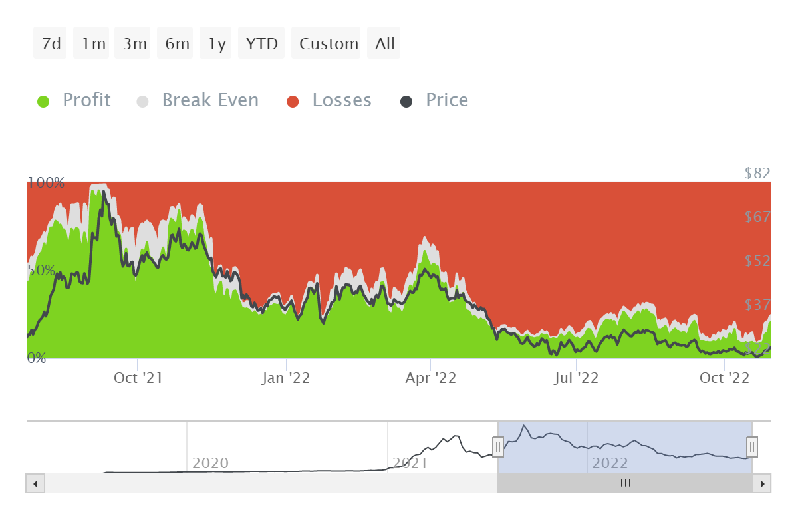
Task: Click the right navigator range handle
Action: point(752,447)
